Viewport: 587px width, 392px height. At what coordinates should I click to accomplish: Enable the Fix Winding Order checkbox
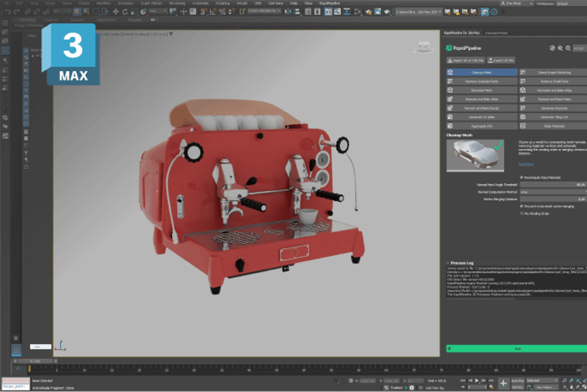522,213
